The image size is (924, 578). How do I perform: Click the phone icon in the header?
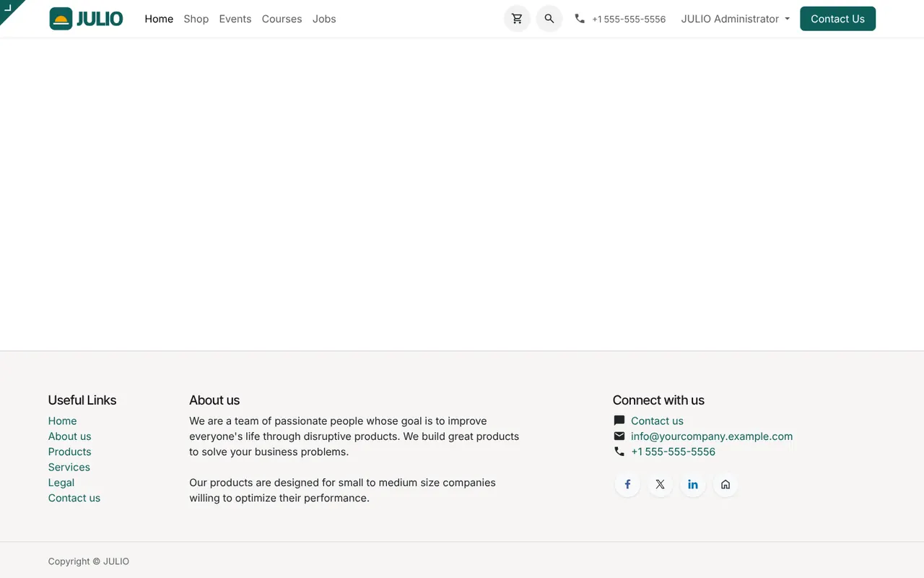580,19
